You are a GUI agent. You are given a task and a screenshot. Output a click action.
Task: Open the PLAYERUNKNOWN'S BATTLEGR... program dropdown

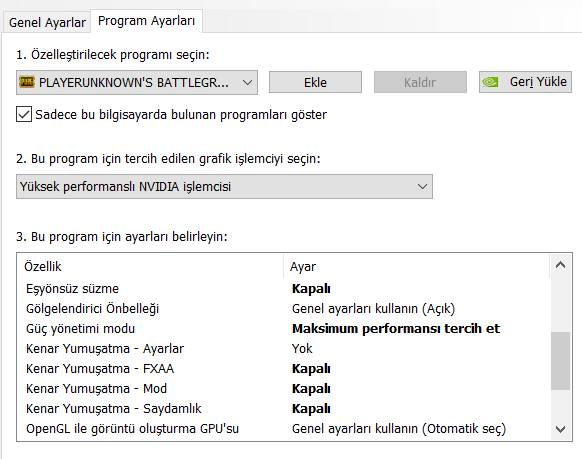[137, 82]
